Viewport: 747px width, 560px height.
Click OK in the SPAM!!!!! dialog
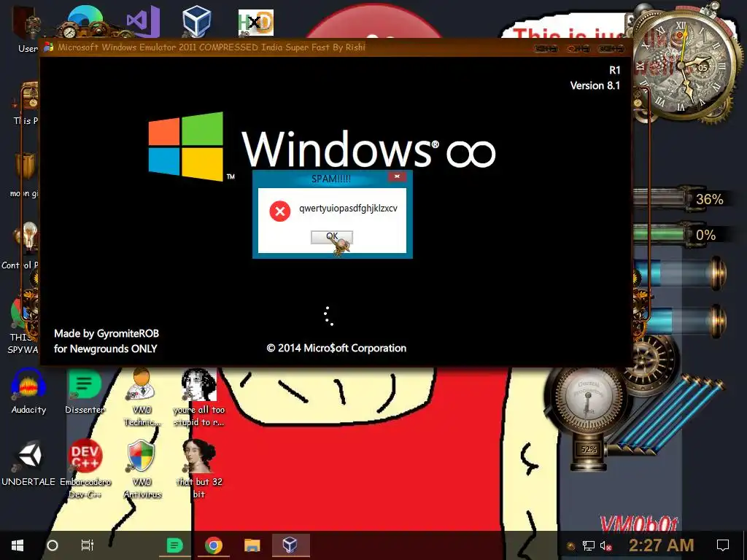coord(332,237)
